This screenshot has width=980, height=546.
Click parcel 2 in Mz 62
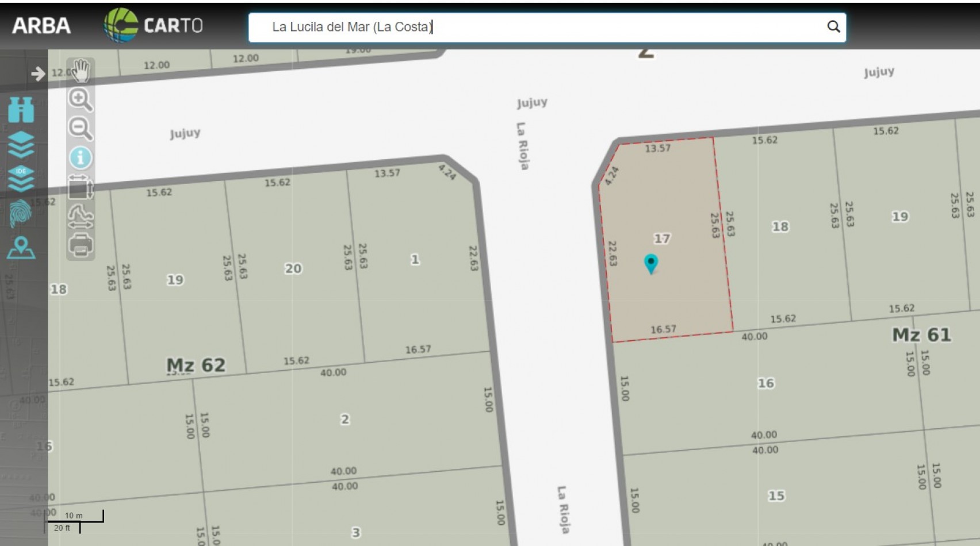click(345, 420)
